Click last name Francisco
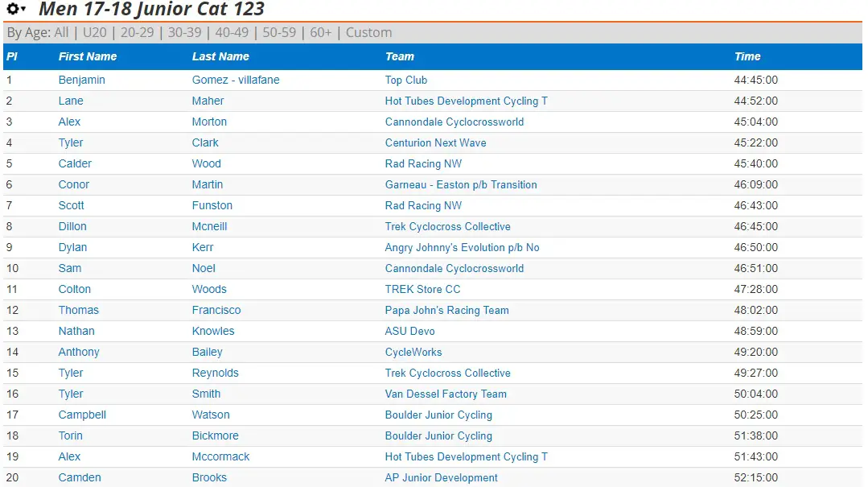Screen dimensions: 868x487 click(x=216, y=310)
